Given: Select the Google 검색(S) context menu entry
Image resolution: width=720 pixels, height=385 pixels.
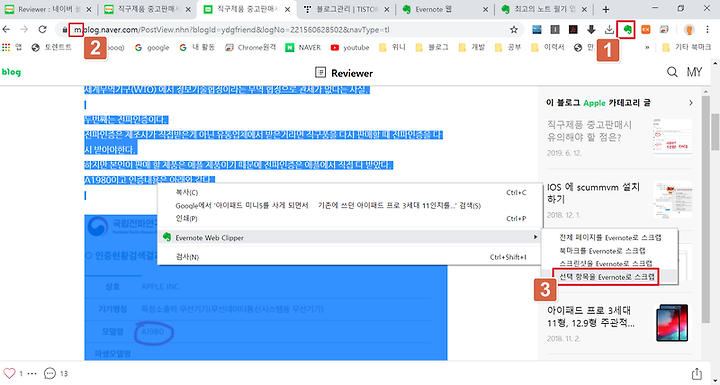Looking at the screenshot, I should pyautogui.click(x=350, y=205).
